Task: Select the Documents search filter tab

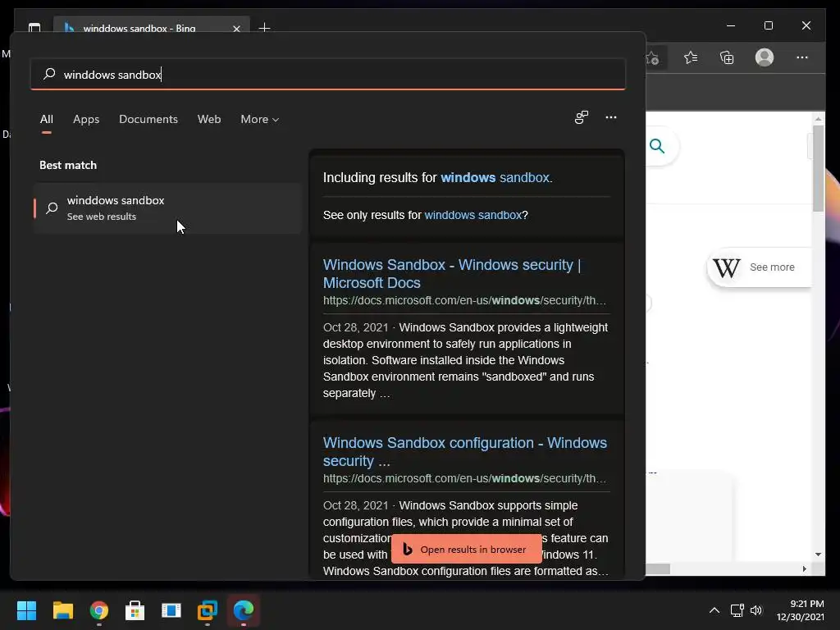Action: tap(148, 119)
